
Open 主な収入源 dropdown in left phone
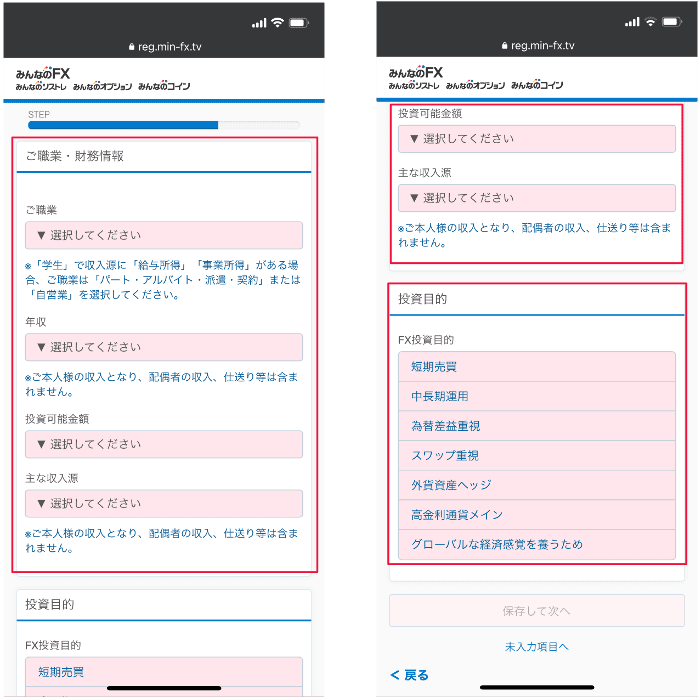point(164,503)
